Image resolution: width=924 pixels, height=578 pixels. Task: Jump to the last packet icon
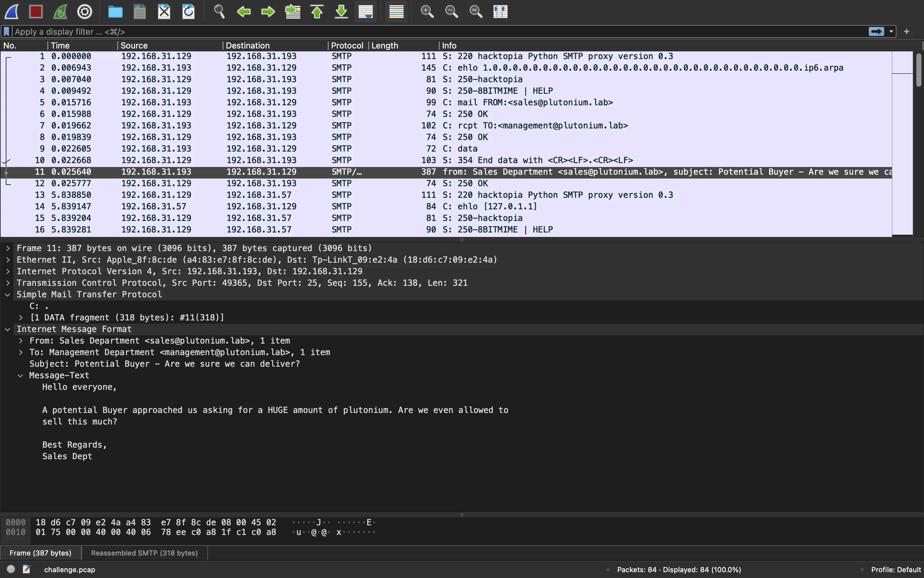pos(341,12)
